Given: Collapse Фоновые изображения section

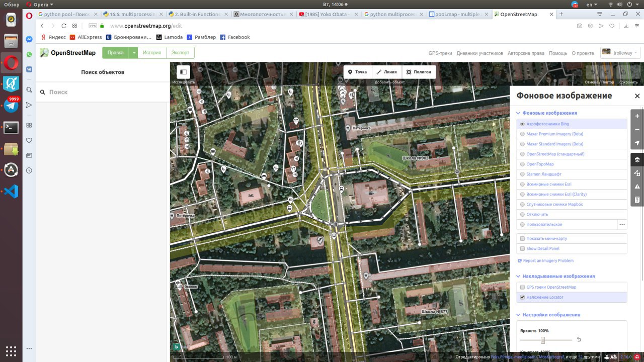Looking at the screenshot, I should (547, 113).
